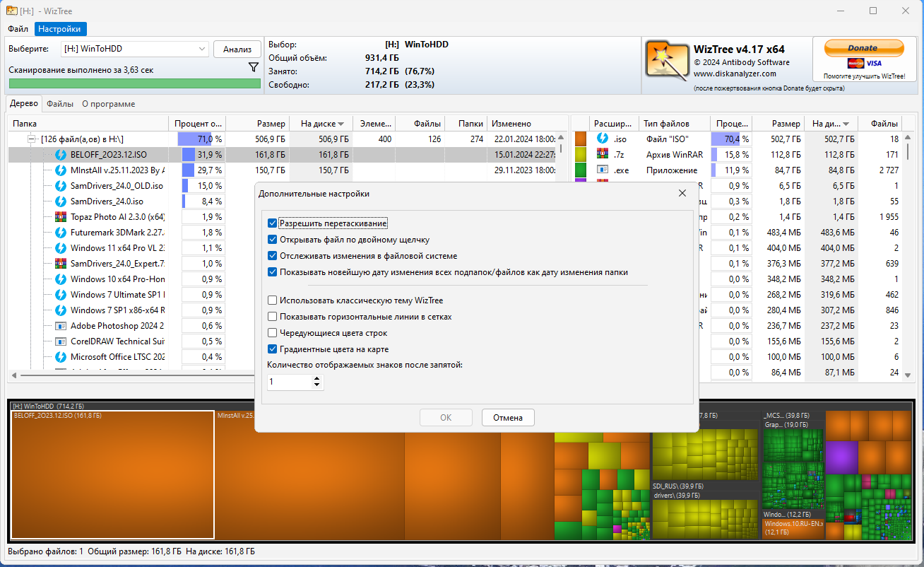Switch to the 'О программе' tab
The image size is (924, 567).
coord(108,104)
